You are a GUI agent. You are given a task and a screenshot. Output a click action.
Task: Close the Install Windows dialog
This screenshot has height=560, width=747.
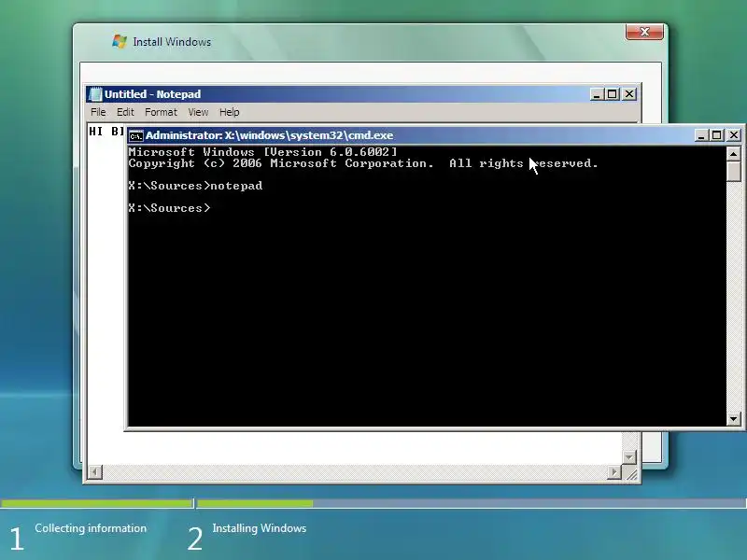pyautogui.click(x=644, y=32)
